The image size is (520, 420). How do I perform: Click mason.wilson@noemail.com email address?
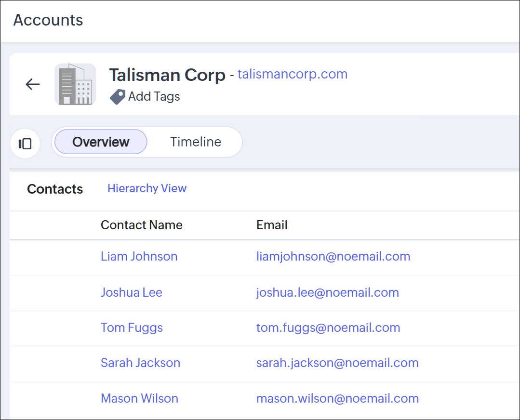[337, 398]
